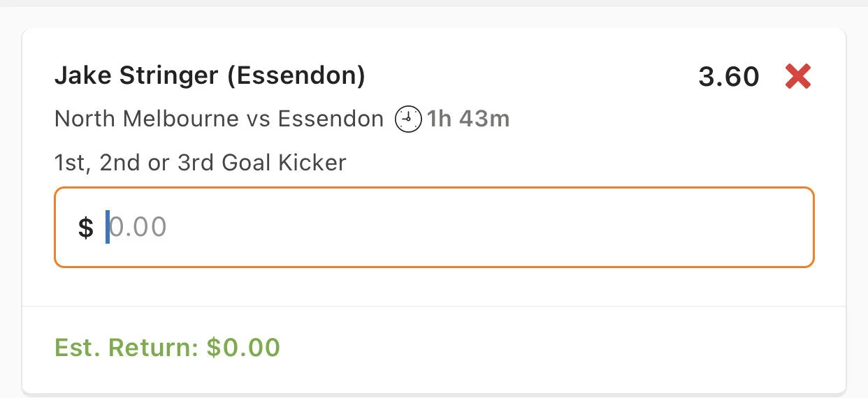
Task: Click the clock icon beside the countdown
Action: click(x=409, y=119)
